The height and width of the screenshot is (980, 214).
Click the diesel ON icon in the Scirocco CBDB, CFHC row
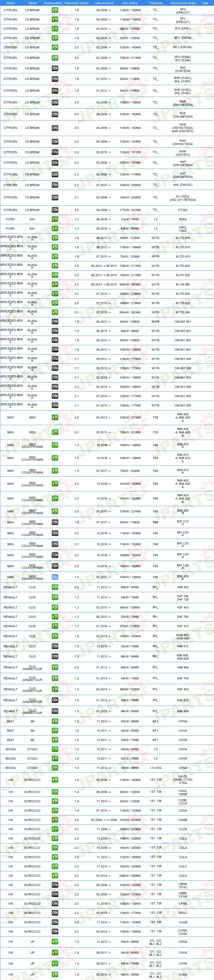[x=55, y=885]
